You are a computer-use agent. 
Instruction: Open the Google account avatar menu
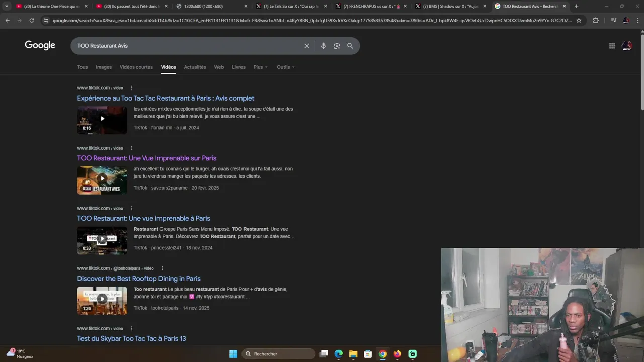[627, 46]
